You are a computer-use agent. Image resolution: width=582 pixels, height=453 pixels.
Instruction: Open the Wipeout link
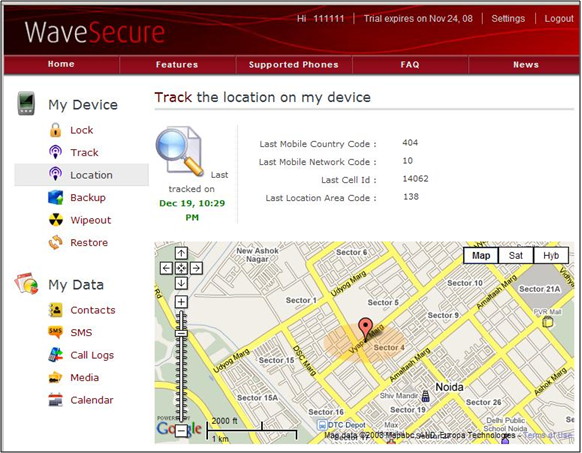[x=91, y=220]
